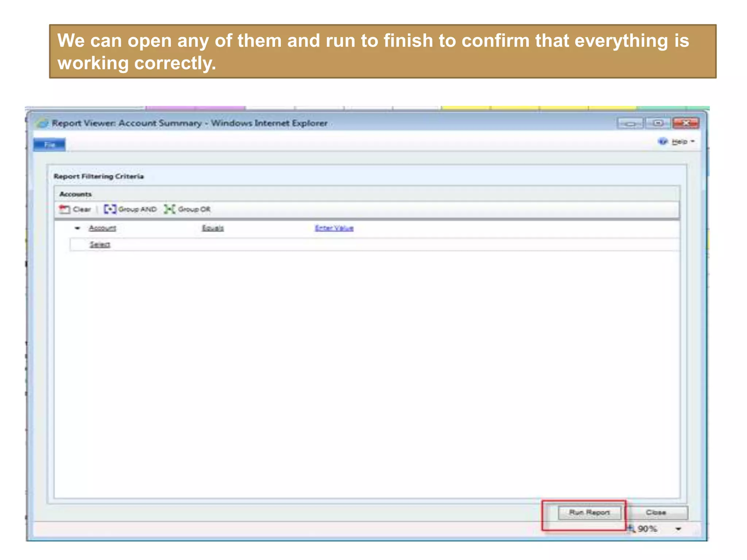Click the Group OR icon

pyautogui.click(x=170, y=209)
